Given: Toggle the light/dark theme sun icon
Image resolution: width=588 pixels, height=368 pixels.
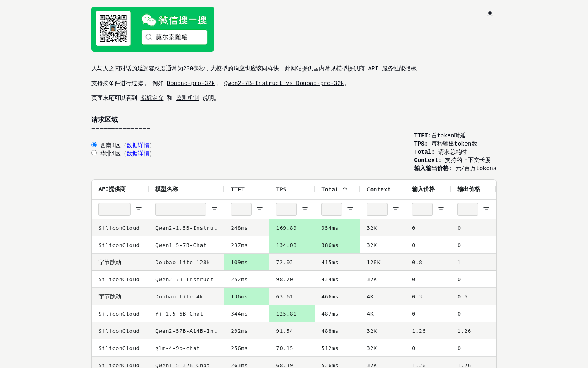Looking at the screenshot, I should 490,13.
